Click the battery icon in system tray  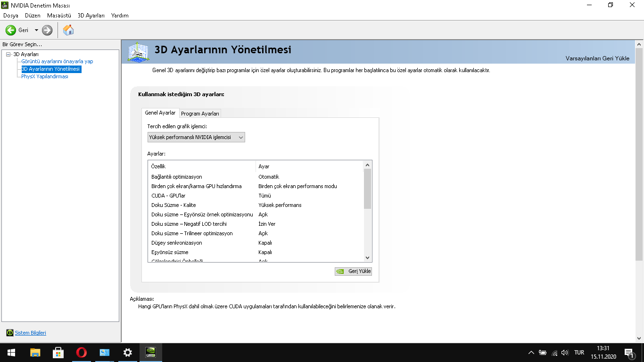(x=543, y=353)
